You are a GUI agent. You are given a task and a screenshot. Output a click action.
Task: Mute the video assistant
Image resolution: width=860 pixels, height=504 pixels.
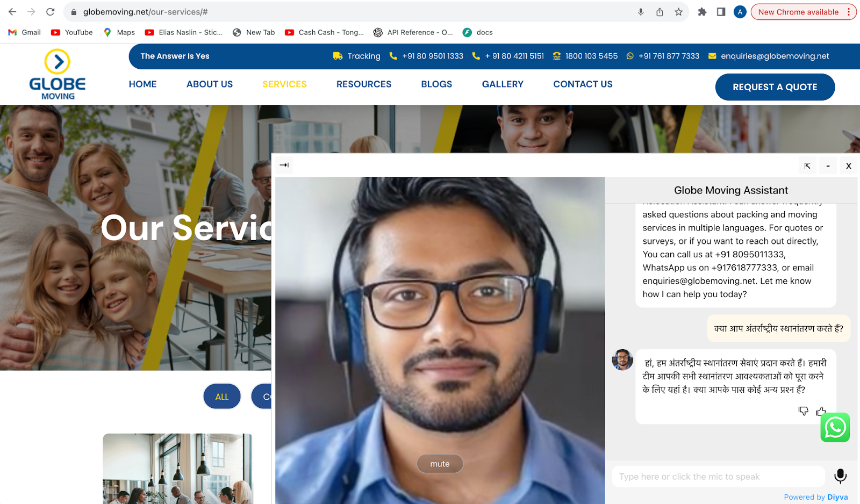pos(440,463)
